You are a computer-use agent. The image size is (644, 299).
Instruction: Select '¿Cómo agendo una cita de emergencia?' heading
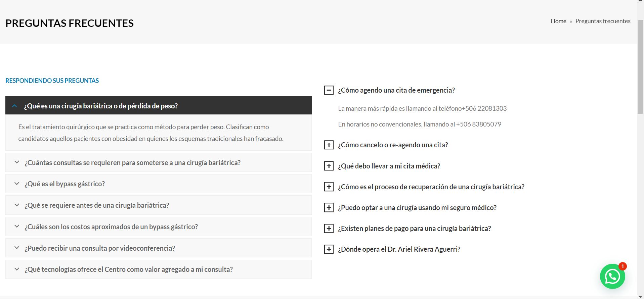coord(396,90)
